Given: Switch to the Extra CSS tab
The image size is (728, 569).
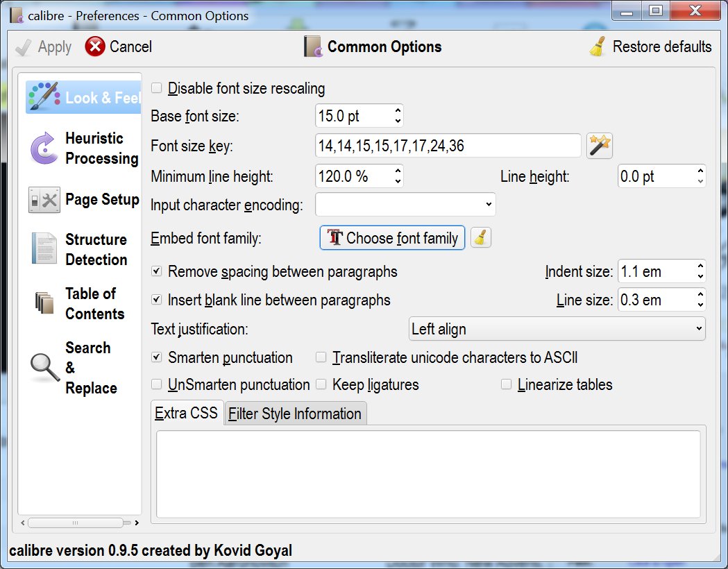Looking at the screenshot, I should pyautogui.click(x=186, y=413).
